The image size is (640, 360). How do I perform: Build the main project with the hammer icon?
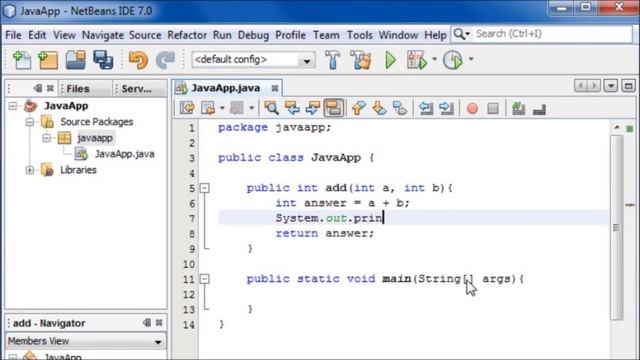(333, 60)
